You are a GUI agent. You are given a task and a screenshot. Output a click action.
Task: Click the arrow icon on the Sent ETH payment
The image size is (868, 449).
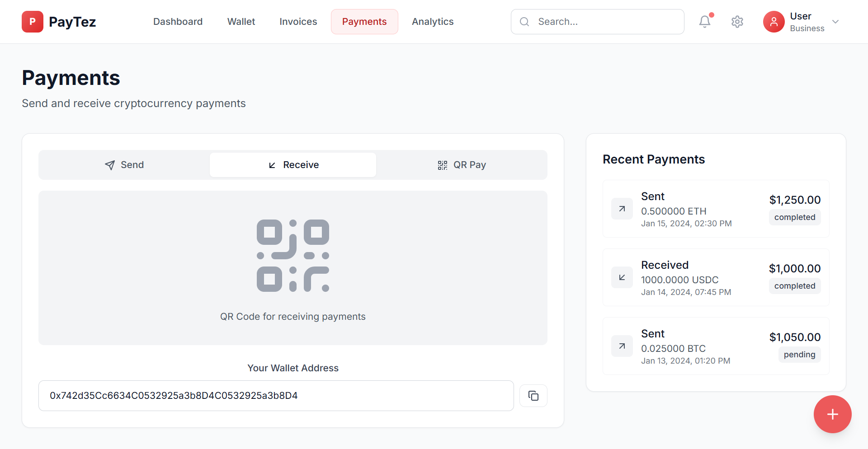click(622, 209)
